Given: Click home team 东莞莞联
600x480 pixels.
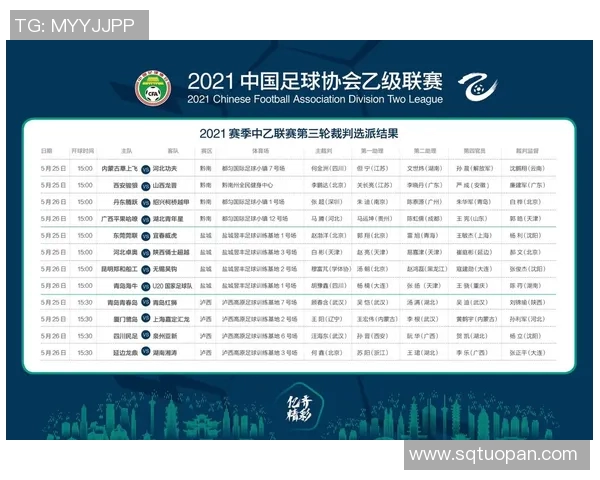Looking at the screenshot, I should tap(125, 236).
